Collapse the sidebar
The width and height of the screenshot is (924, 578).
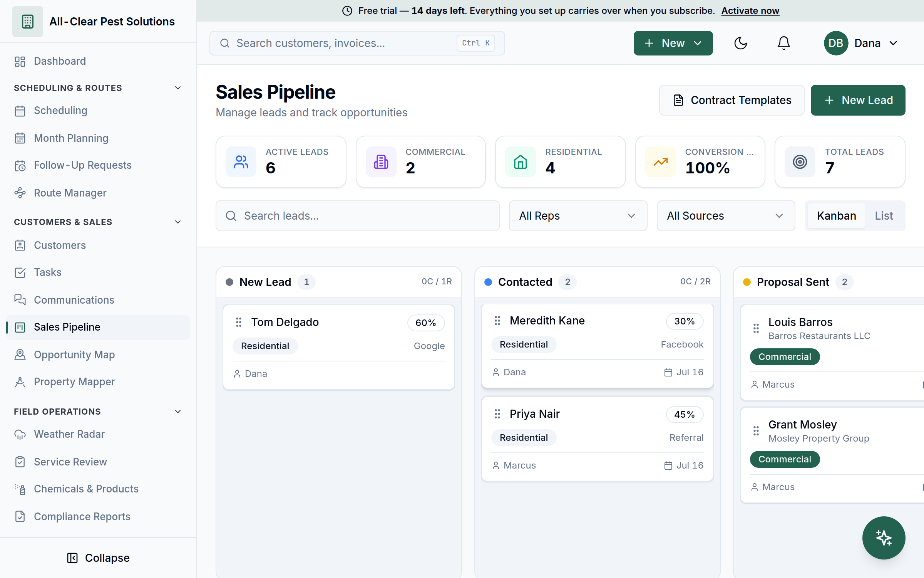[98, 558]
